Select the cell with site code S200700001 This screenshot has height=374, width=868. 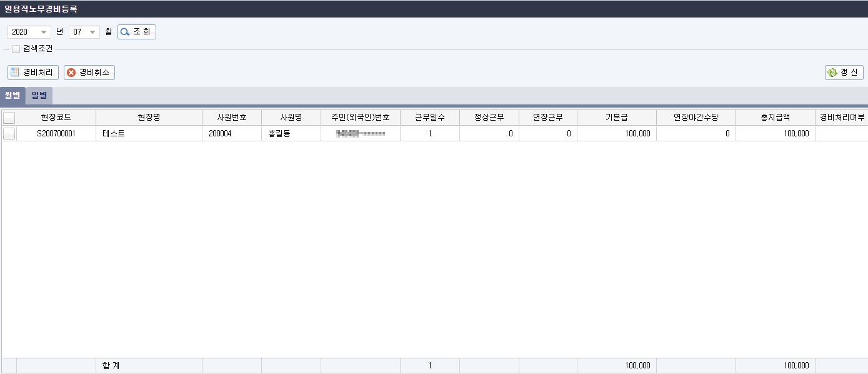pyautogui.click(x=56, y=133)
